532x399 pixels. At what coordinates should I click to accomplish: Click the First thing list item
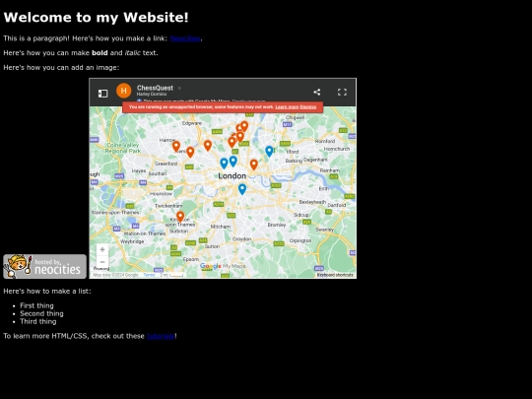[x=36, y=305]
